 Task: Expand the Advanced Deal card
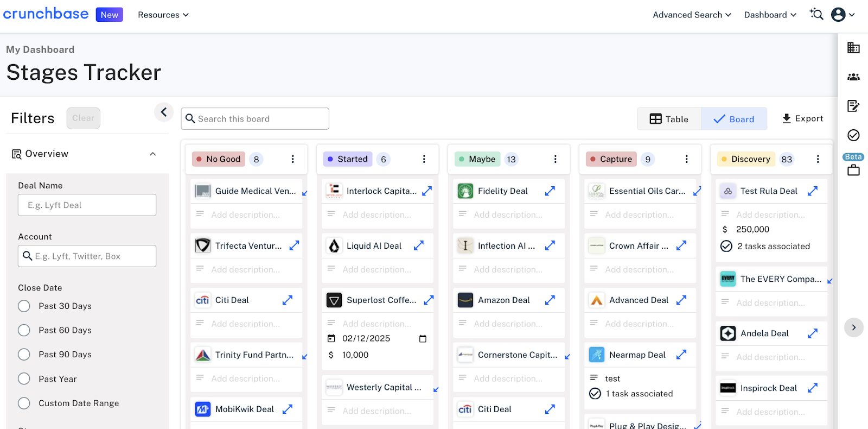[x=681, y=300]
